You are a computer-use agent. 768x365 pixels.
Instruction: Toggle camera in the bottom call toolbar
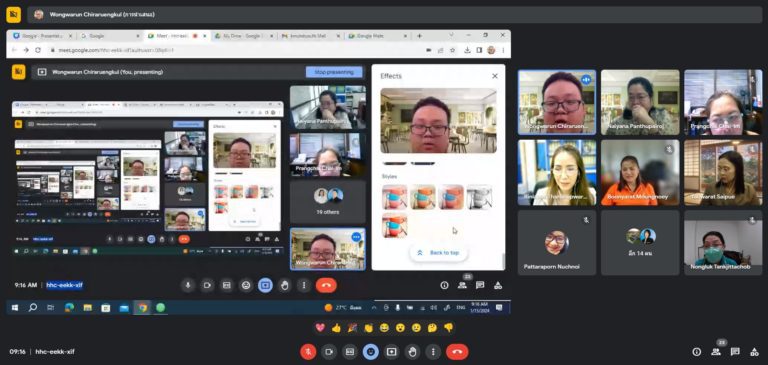[x=329, y=351]
